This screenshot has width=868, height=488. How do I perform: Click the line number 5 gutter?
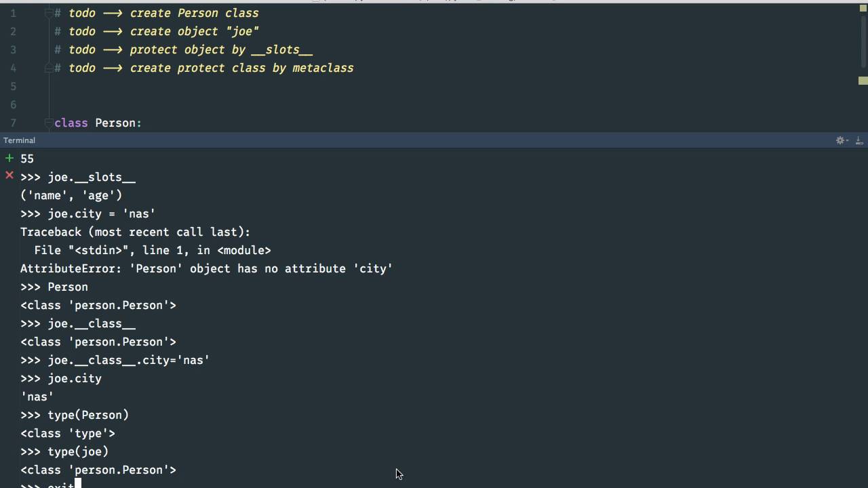13,86
